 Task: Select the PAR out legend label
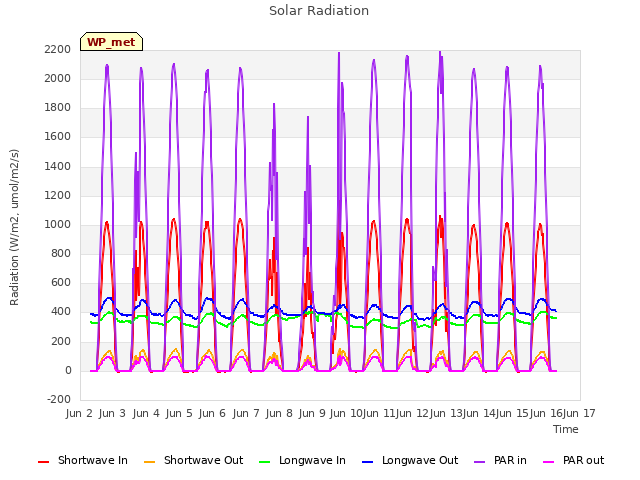click(x=583, y=460)
